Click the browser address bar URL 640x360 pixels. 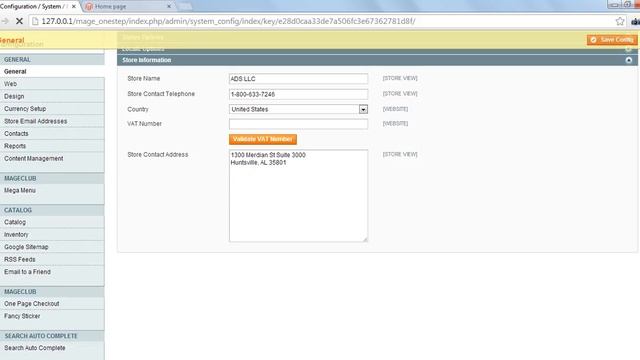click(228, 21)
